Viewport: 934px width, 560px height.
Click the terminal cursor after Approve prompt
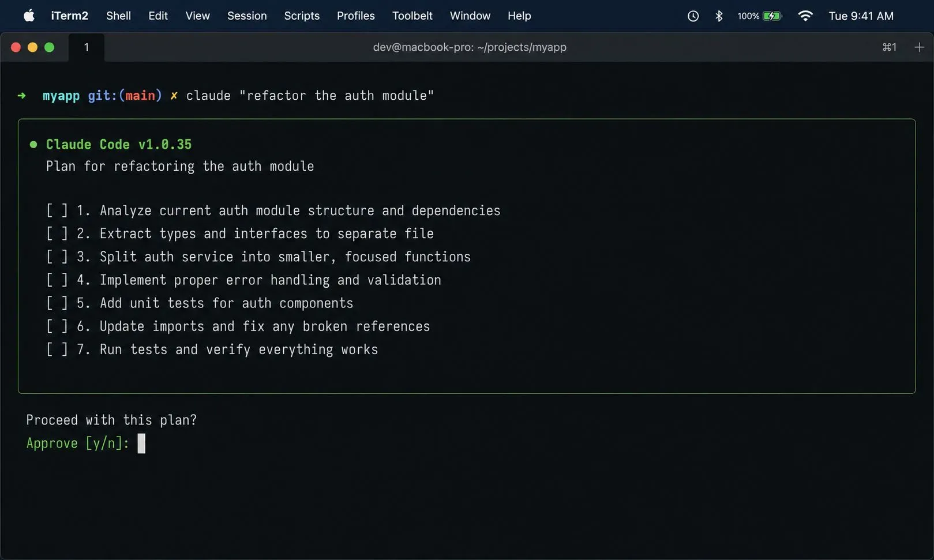point(141,444)
